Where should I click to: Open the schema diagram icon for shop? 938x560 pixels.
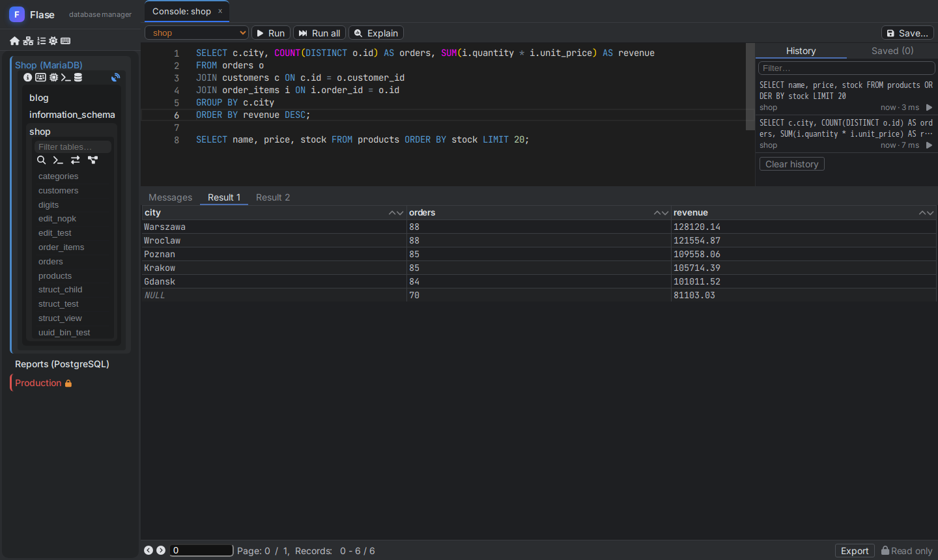point(93,160)
